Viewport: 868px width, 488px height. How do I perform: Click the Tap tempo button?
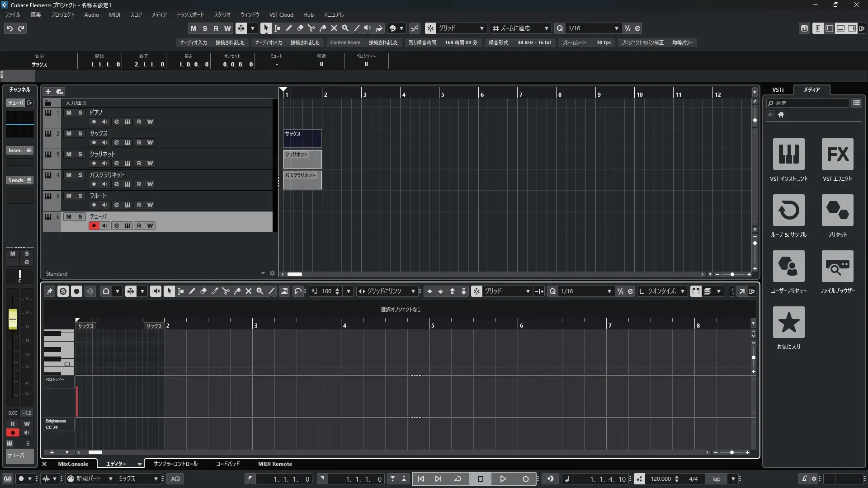[716, 479]
